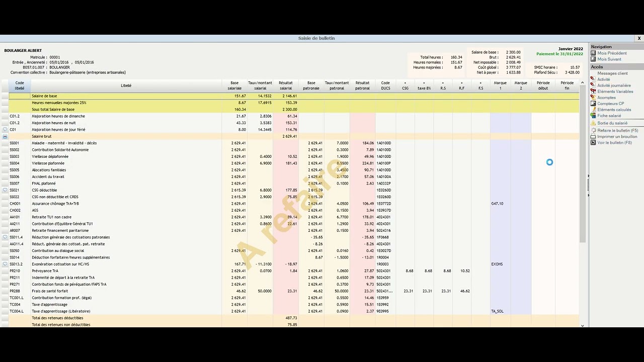The width and height of the screenshot is (644, 362).
Task: Click the Mois Précédent rewind icon
Action: coord(593,53)
